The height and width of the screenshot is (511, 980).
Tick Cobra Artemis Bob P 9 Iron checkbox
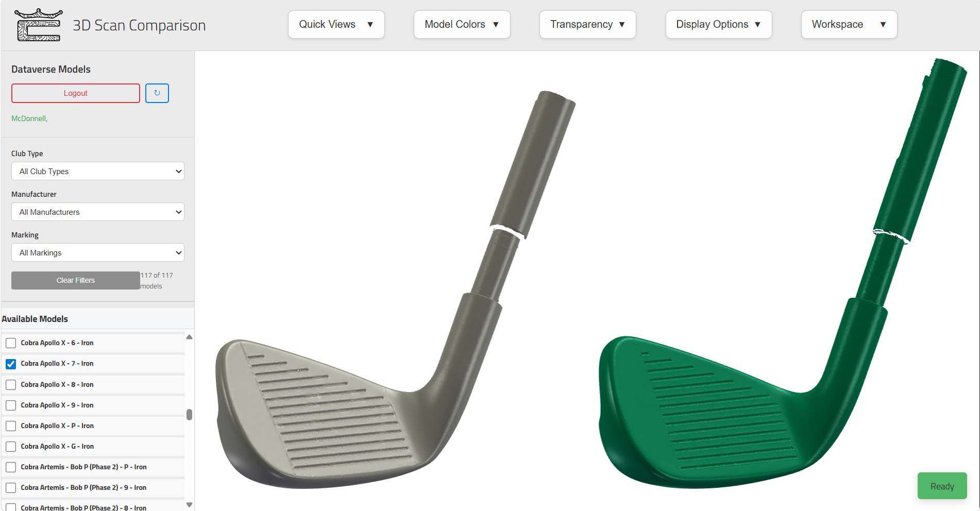[x=11, y=488]
